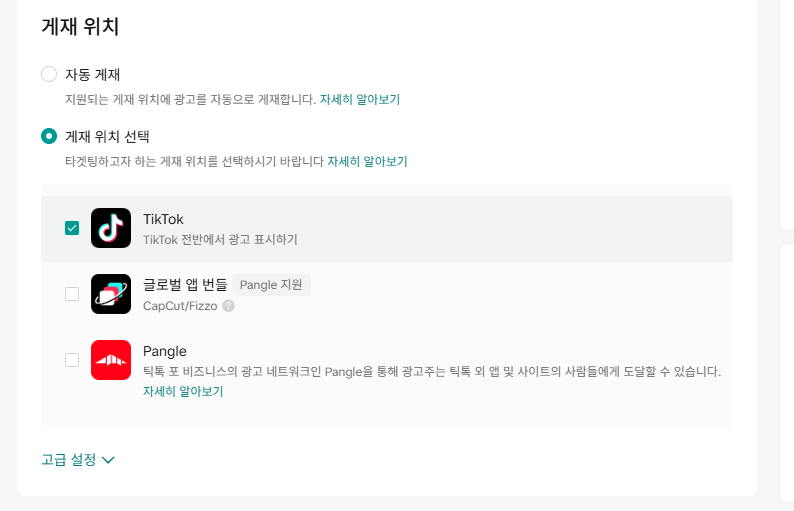This screenshot has width=794, height=511.
Task: Enable the 글로벌 앱 번들 checkbox
Action: pos(72,294)
